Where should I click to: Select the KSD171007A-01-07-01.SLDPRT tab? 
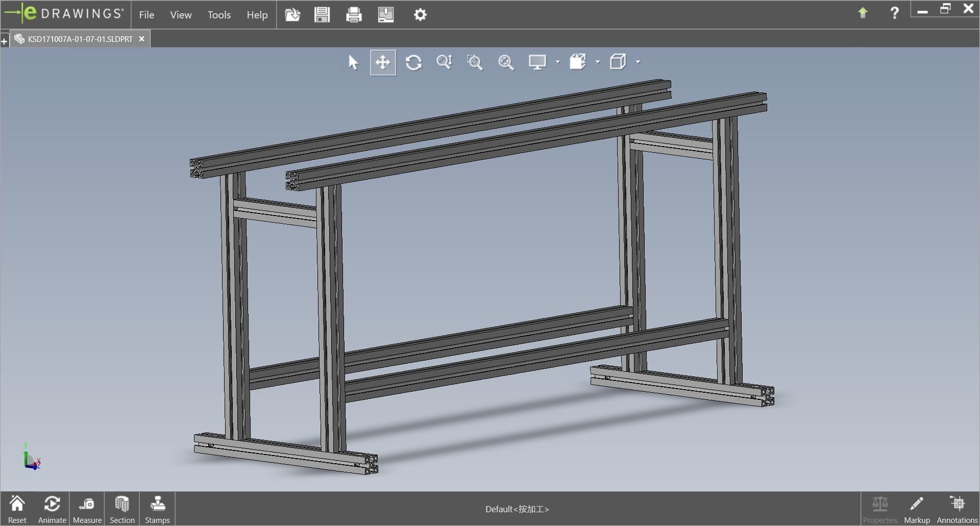click(x=80, y=39)
